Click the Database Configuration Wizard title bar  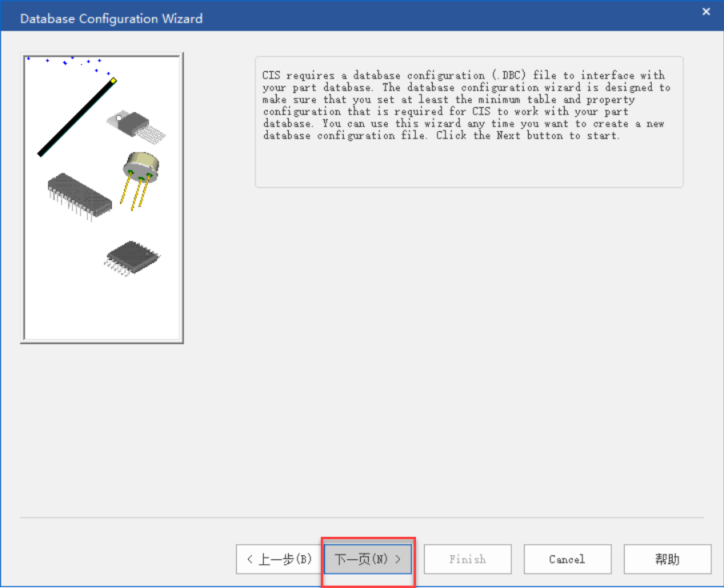coord(320,18)
